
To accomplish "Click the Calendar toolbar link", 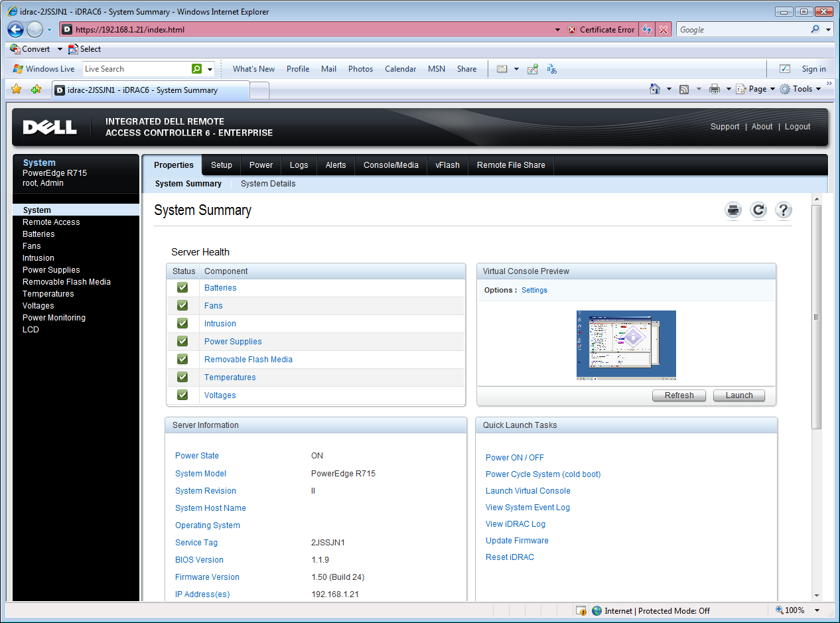I will [400, 69].
